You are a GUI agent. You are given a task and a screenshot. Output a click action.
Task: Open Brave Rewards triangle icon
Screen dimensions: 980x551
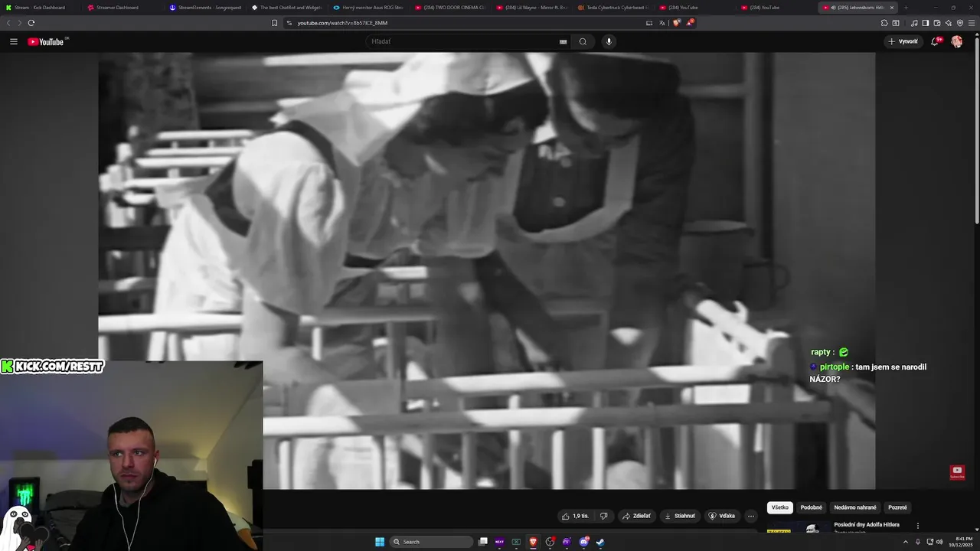690,23
